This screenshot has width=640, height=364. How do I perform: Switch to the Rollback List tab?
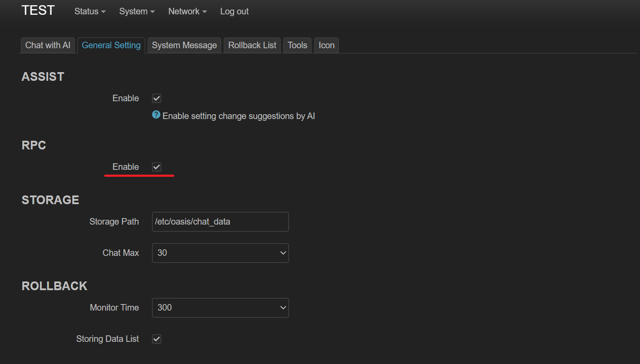pos(252,45)
